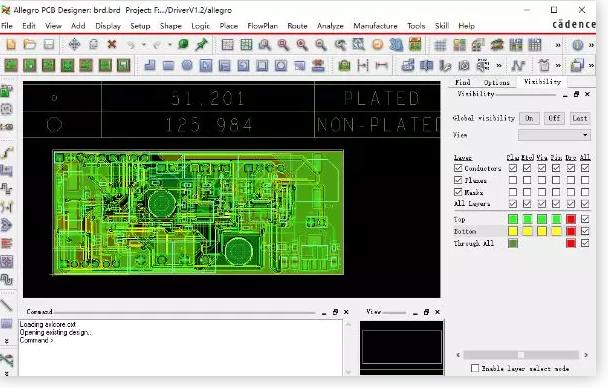The width and height of the screenshot is (608, 388).
Task: Click the save diskette icon
Action: coord(48,45)
